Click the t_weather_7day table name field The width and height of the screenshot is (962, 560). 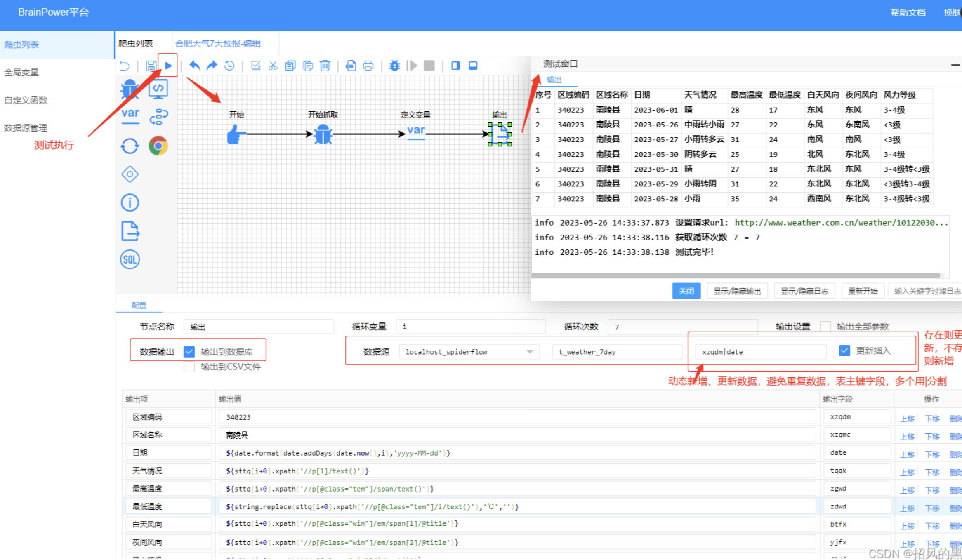617,352
